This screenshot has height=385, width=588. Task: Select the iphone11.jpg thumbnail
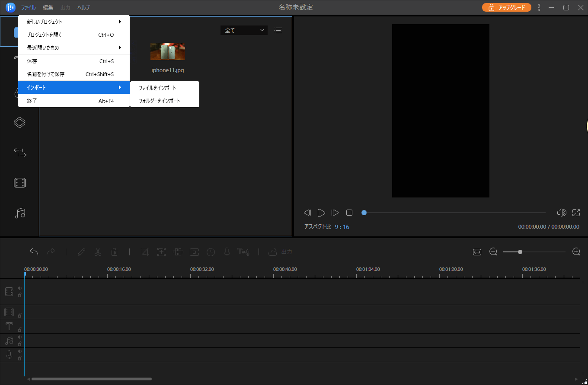coord(167,51)
